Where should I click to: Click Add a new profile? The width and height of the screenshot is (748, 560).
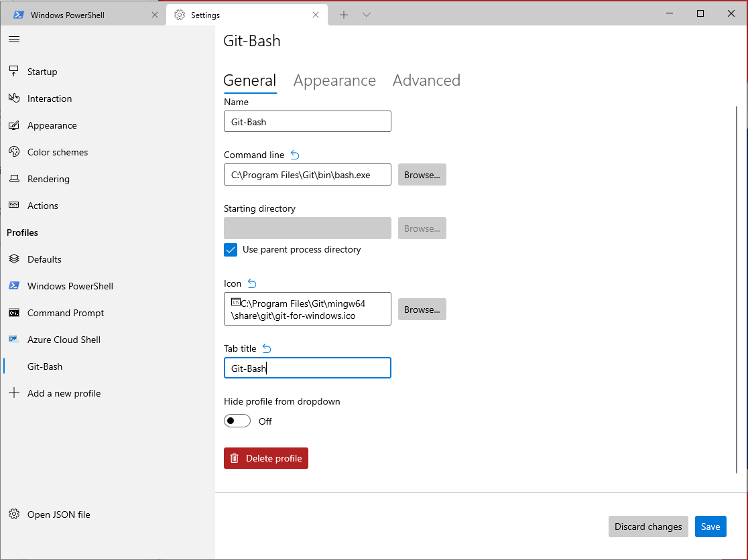(x=107, y=393)
